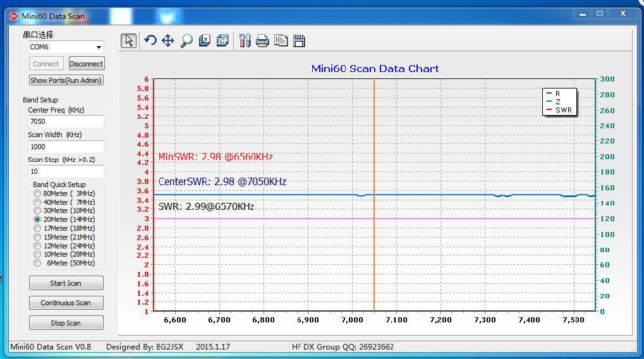This screenshot has width=644, height=359.
Task: Click the chart depth icon
Action: (x=205, y=41)
